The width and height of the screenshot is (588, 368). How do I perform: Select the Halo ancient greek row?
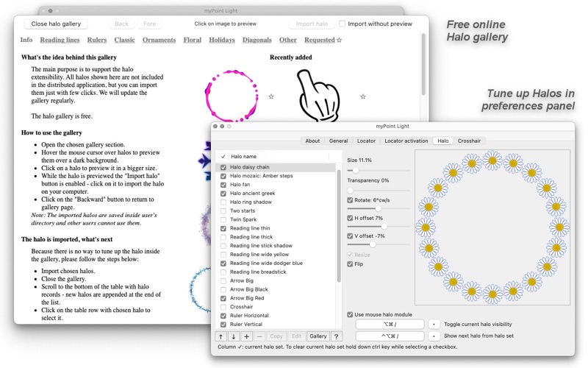276,194
